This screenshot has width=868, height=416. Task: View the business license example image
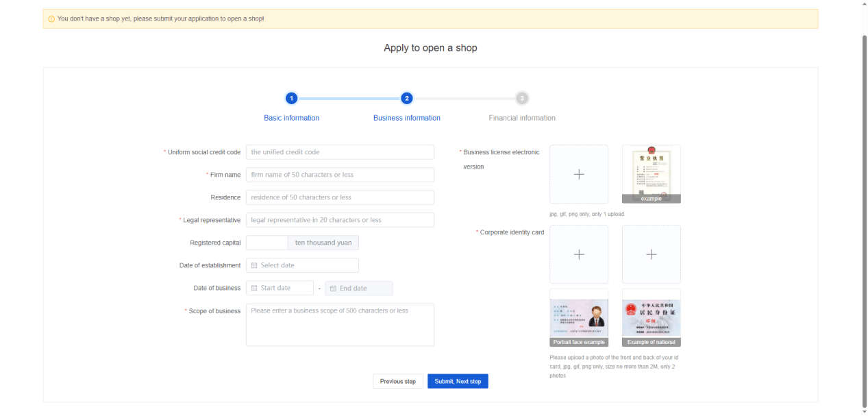coord(652,174)
